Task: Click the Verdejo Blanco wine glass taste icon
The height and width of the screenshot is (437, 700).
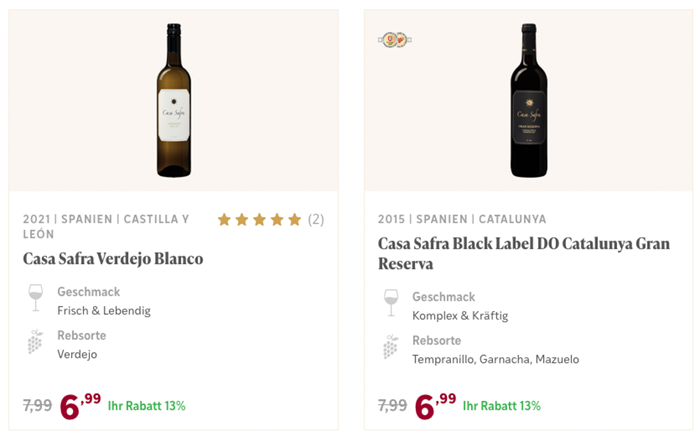Action: click(36, 298)
